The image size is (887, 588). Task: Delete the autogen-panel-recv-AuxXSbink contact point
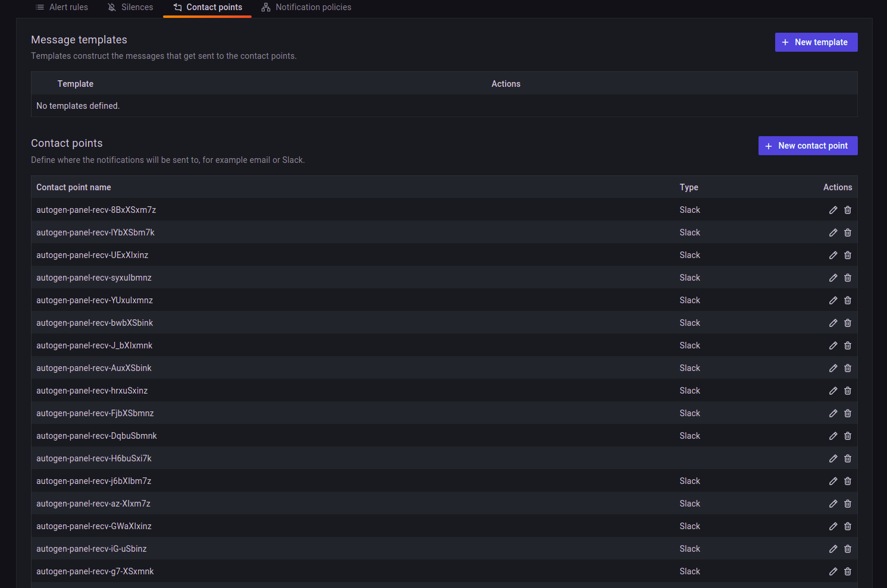coord(848,368)
